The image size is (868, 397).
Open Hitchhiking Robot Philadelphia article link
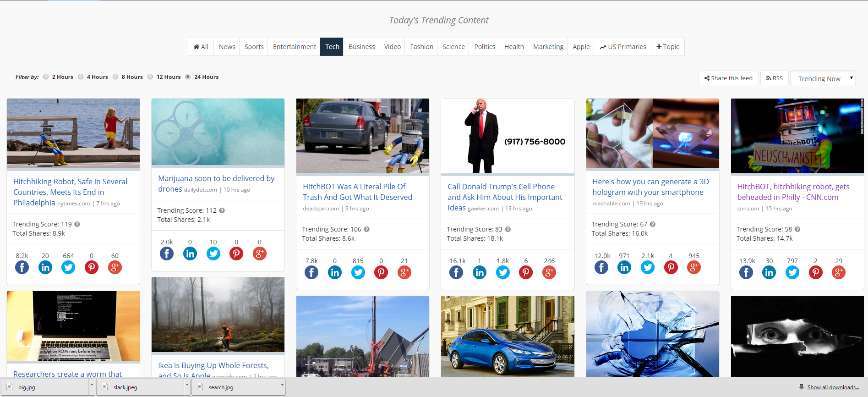click(70, 192)
